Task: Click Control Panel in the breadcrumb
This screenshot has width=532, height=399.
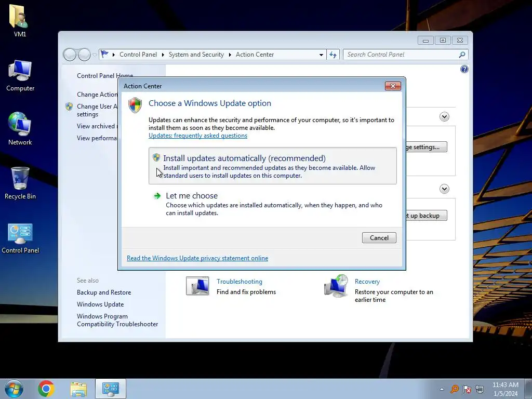Action: coord(138,55)
